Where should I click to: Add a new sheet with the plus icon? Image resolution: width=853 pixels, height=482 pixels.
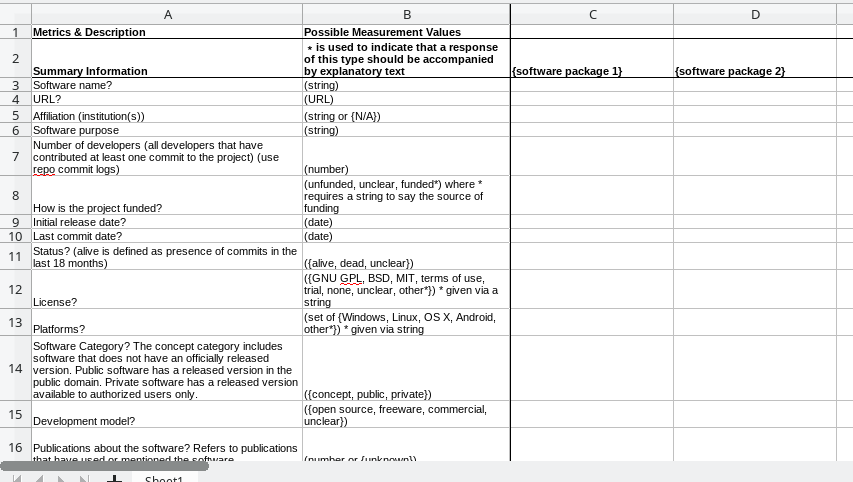(x=114, y=478)
